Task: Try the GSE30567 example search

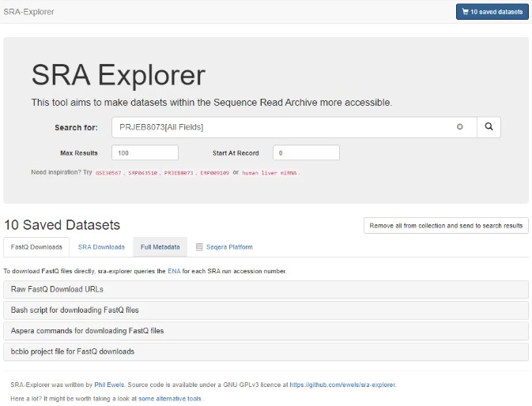Action: coord(110,172)
